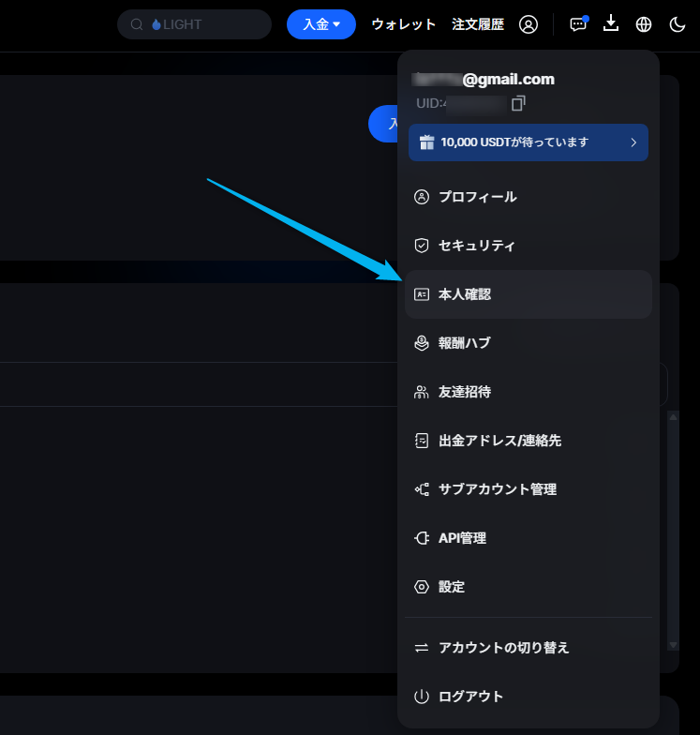Open the ウォレット wallet menu
700x735 pixels.
pyautogui.click(x=403, y=24)
